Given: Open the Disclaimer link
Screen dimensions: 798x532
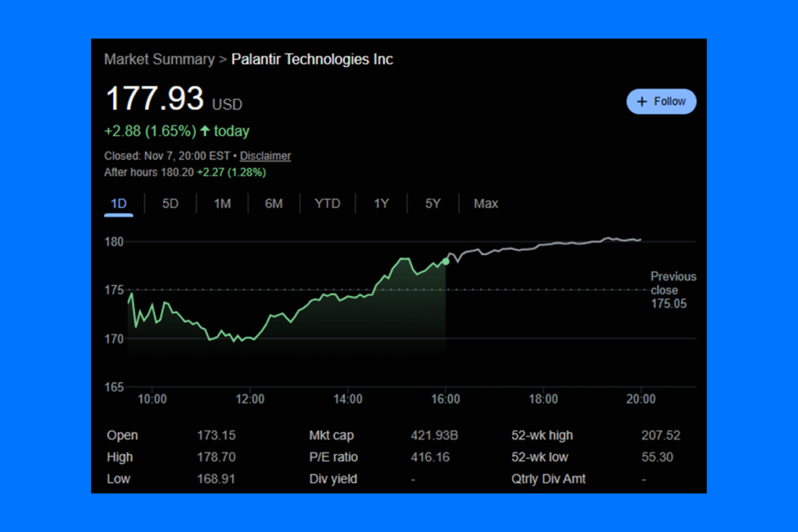Looking at the screenshot, I should coord(265,156).
